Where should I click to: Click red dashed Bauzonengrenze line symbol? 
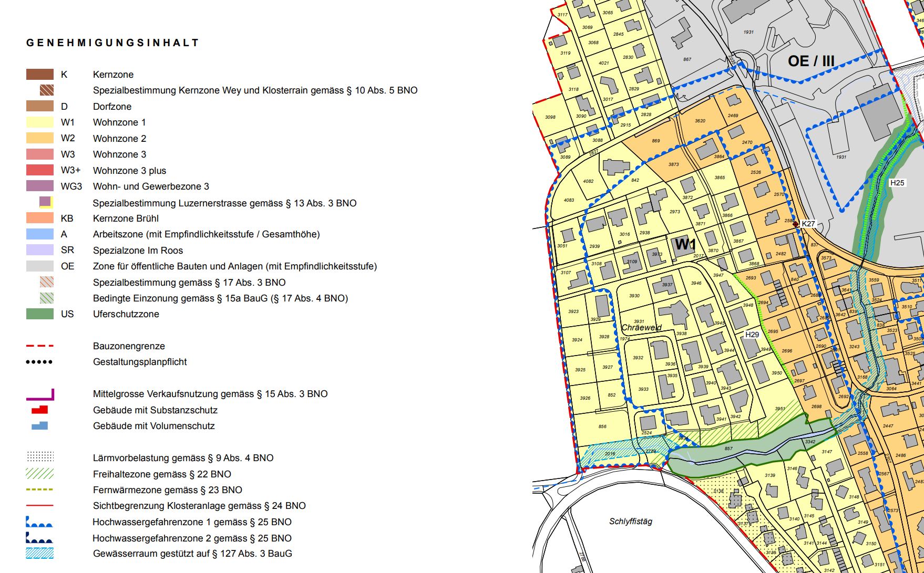click(x=40, y=346)
